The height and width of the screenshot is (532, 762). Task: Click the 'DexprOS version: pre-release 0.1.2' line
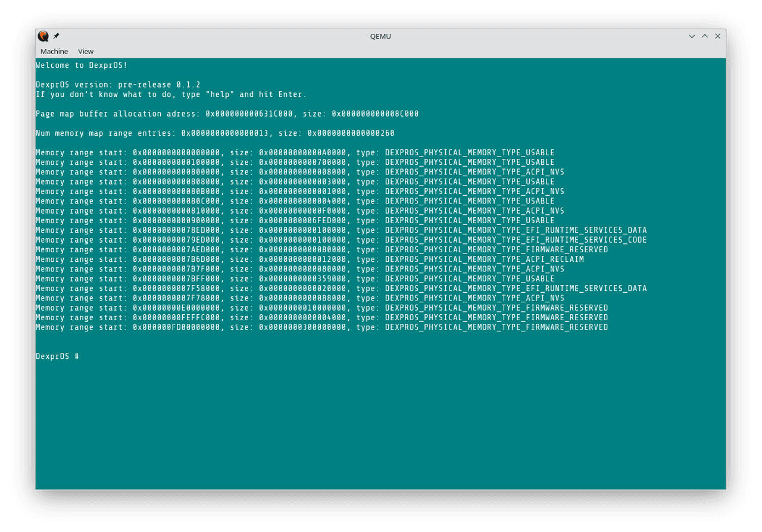tap(118, 85)
